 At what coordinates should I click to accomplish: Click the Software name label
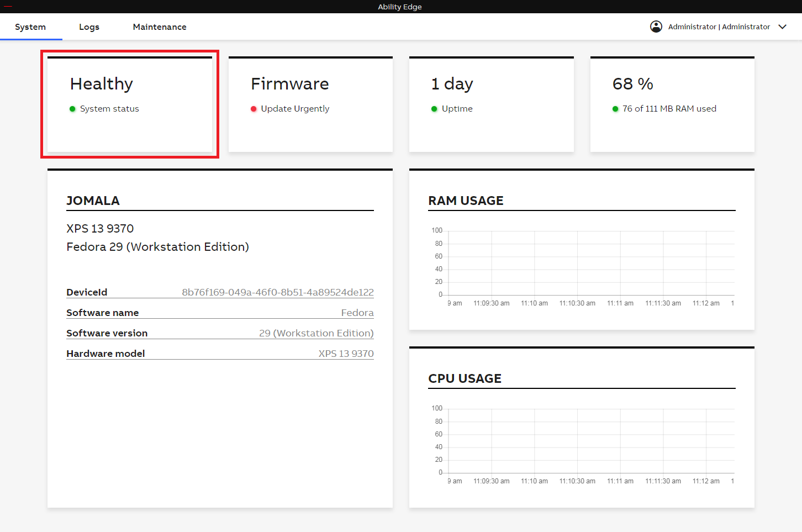(x=103, y=313)
